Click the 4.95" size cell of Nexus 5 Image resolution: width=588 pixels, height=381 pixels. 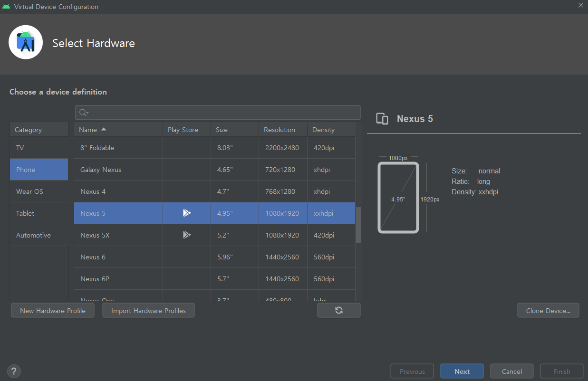235,213
